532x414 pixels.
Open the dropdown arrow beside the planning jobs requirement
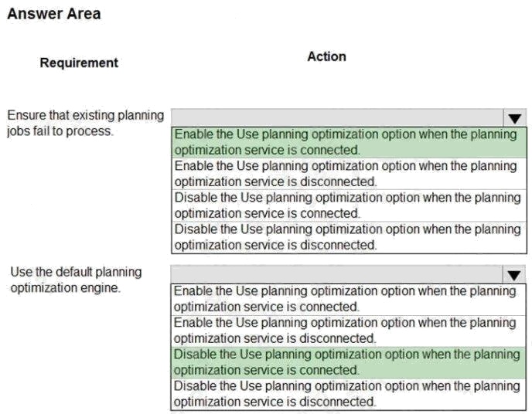click(514, 117)
